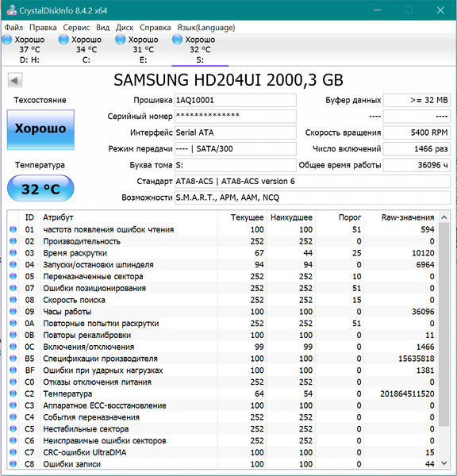Click status dot of Время раскрутки row
The height and width of the screenshot is (476, 457).
pos(13,252)
